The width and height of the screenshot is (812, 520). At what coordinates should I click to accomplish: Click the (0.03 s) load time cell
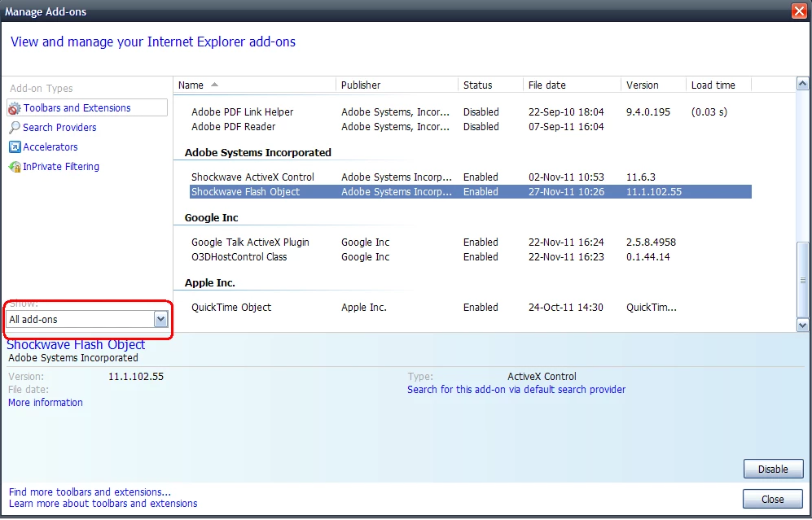tap(709, 111)
